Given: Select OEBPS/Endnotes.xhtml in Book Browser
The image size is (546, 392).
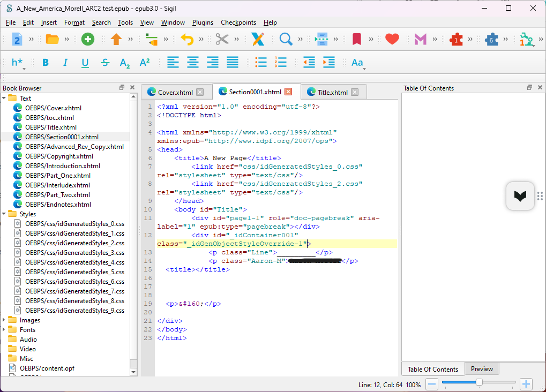Looking at the screenshot, I should tap(58, 205).
